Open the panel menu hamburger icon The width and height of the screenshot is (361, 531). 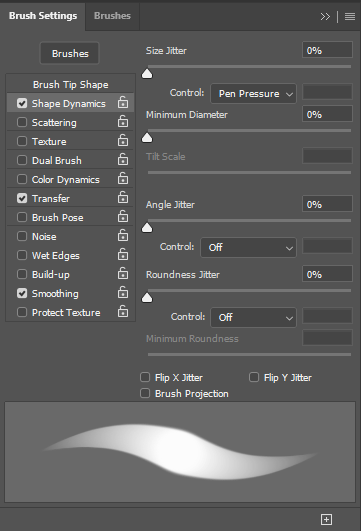click(350, 16)
